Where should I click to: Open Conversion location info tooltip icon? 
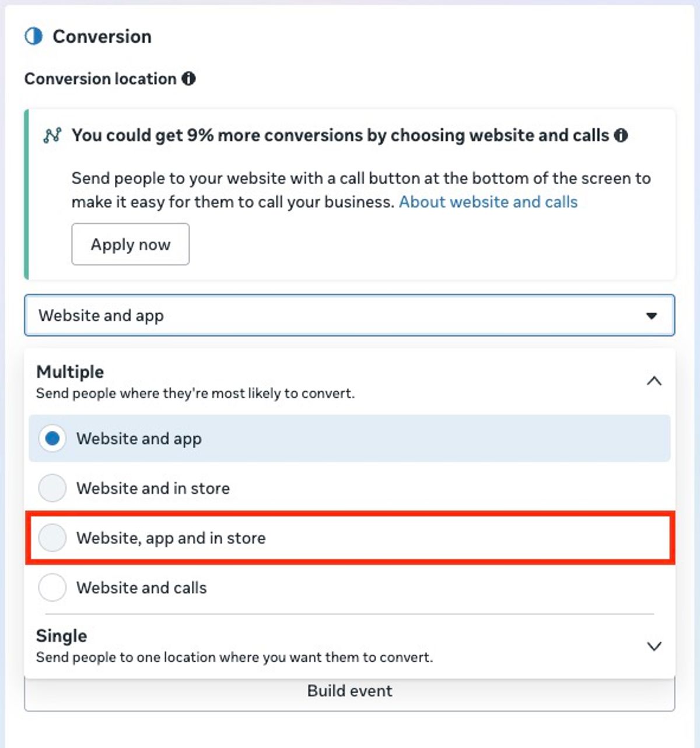pos(188,79)
